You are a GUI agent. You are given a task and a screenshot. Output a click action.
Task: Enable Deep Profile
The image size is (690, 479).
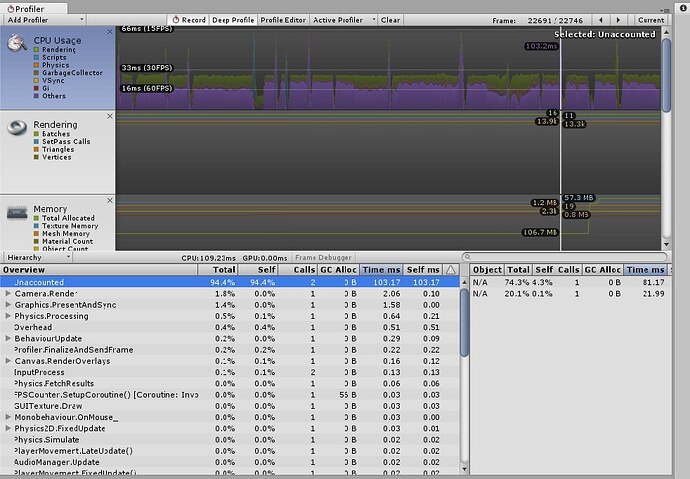233,20
